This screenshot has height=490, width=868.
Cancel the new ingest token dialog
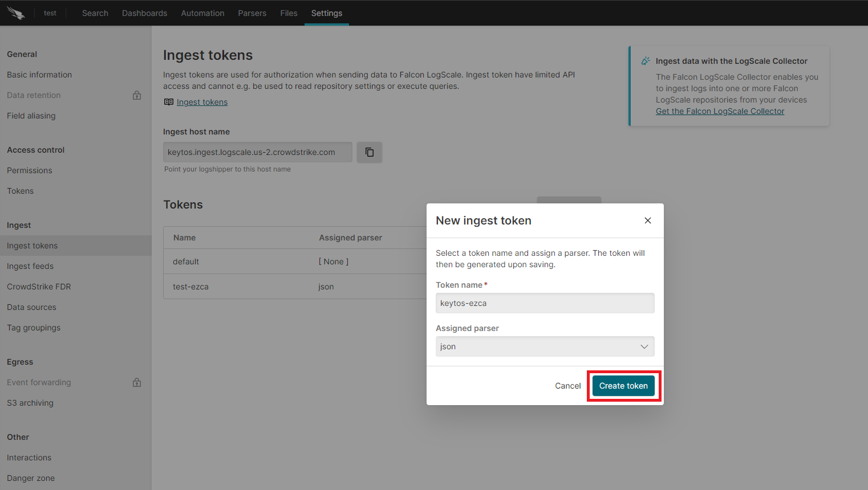[x=568, y=386]
